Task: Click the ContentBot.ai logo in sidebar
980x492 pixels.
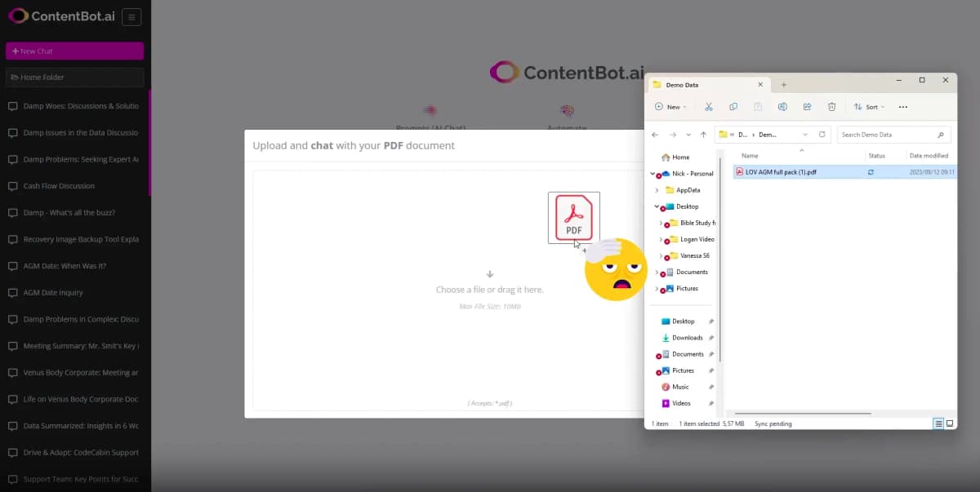Action: point(61,16)
